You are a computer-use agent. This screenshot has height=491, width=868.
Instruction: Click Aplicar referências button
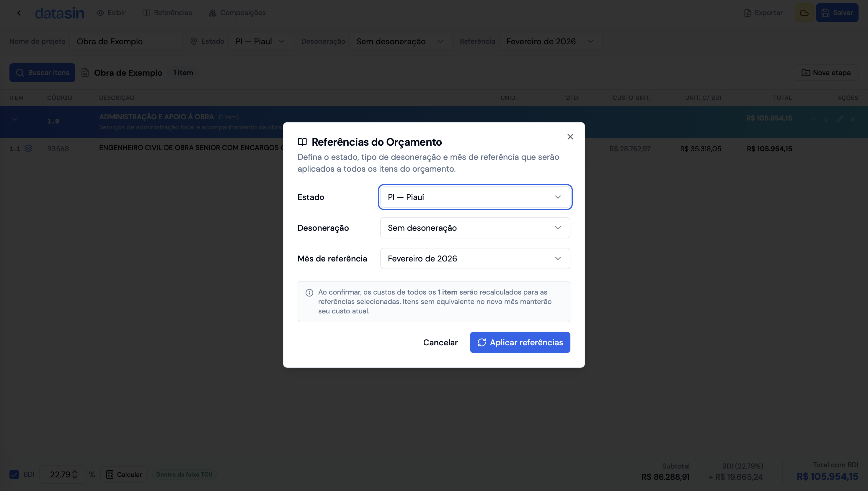tap(520, 342)
